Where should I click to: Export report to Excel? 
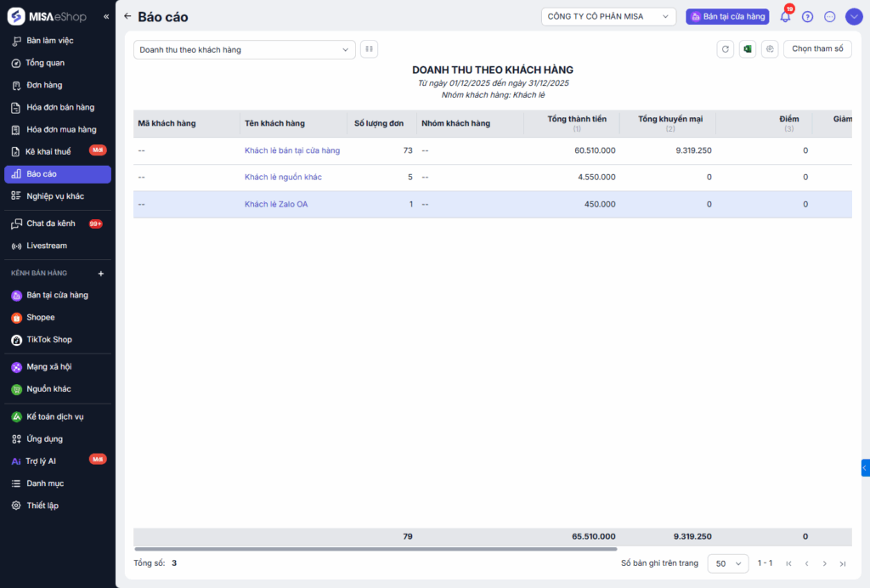pos(747,49)
